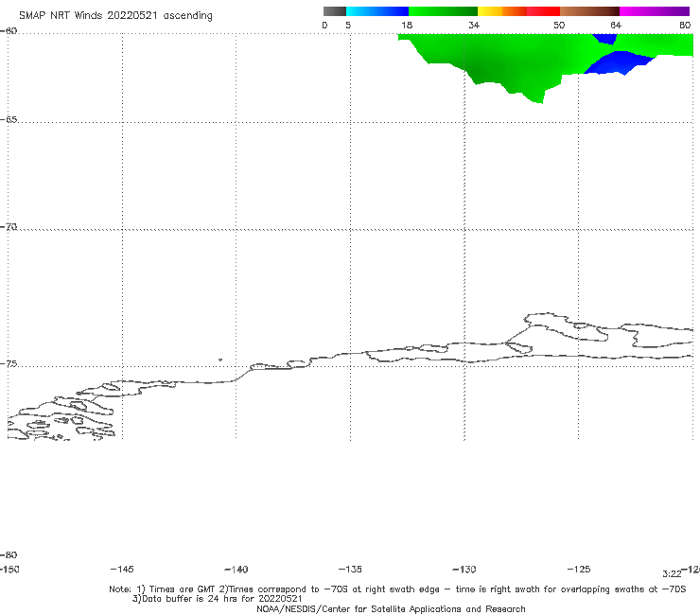
Task: Select the green segment of the color bar
Action: click(x=443, y=11)
